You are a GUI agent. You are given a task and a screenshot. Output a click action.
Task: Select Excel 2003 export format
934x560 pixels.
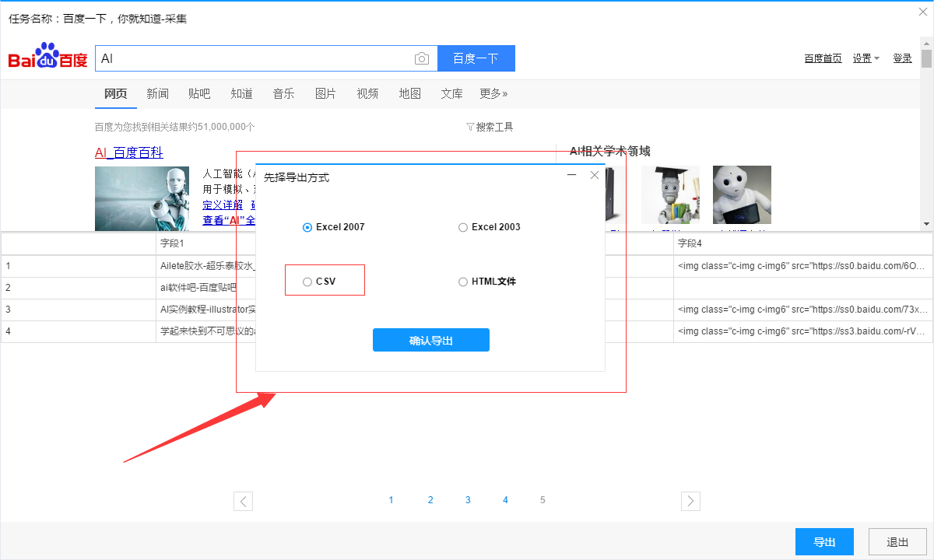pyautogui.click(x=463, y=227)
